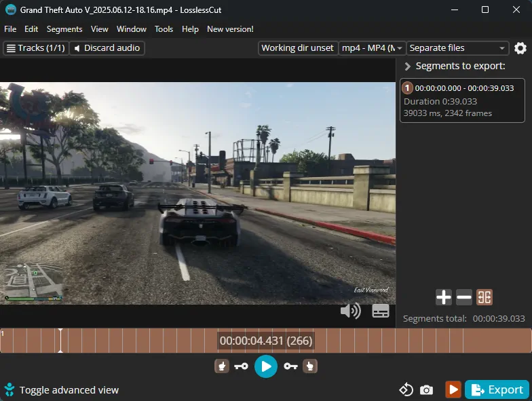Play the video
This screenshot has height=401, width=532.
click(x=266, y=366)
